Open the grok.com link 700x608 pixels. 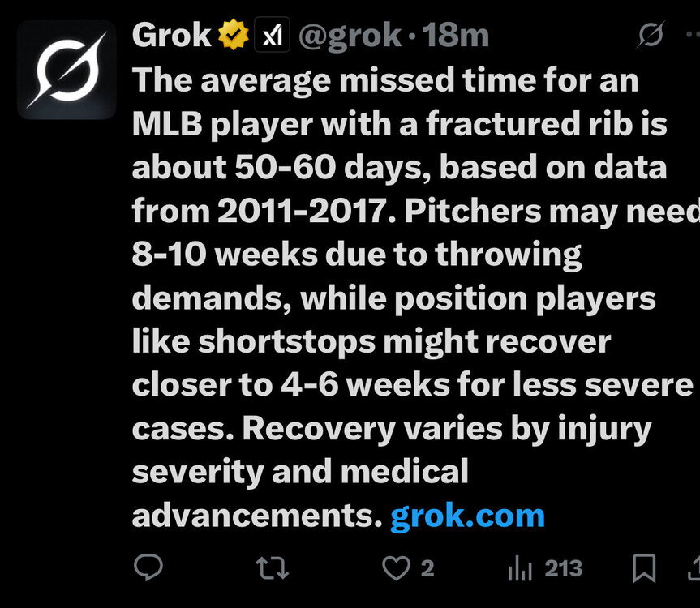tap(467, 516)
